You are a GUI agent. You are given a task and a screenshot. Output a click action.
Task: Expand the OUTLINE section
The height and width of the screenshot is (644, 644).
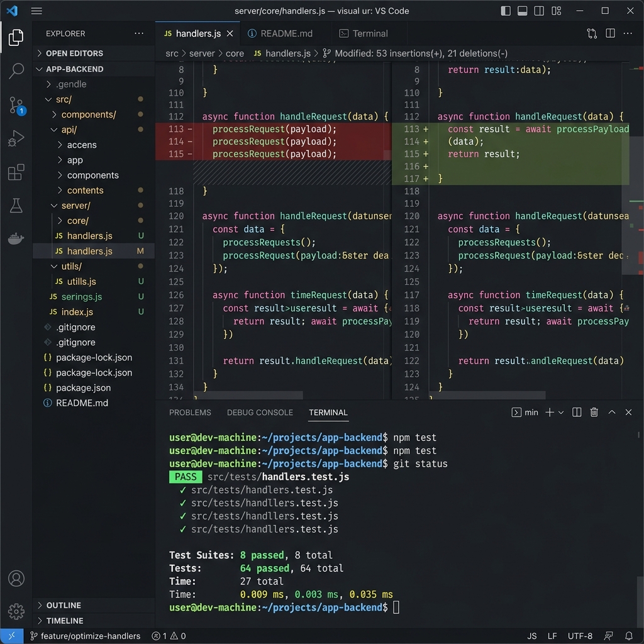(94, 605)
